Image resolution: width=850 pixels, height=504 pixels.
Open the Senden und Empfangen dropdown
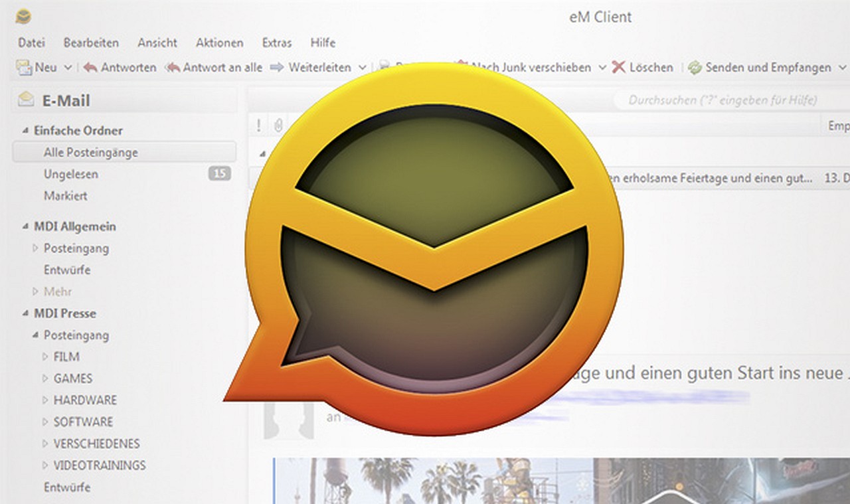click(x=843, y=68)
